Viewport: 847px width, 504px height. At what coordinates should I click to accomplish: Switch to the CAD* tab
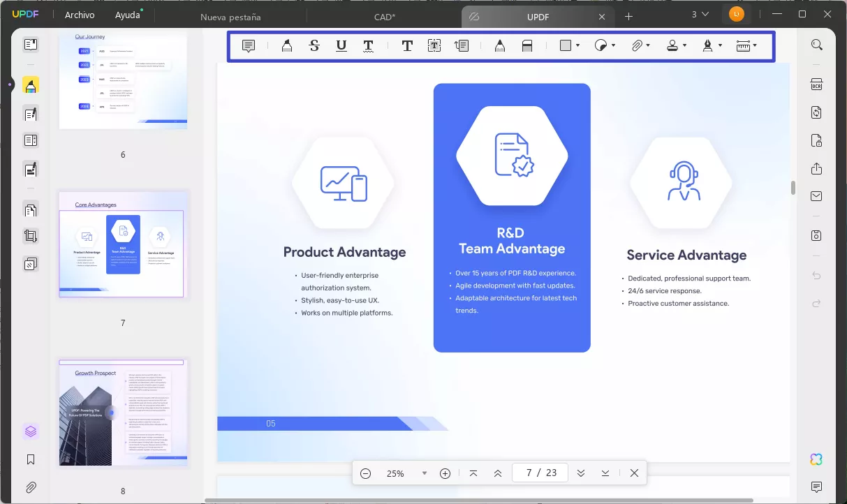point(385,16)
